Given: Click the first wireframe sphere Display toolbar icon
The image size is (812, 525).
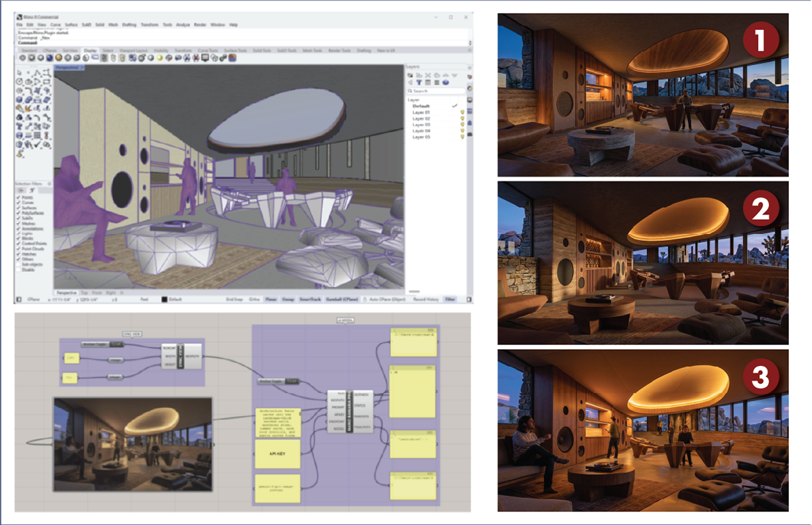Looking at the screenshot, I should pos(22,58).
